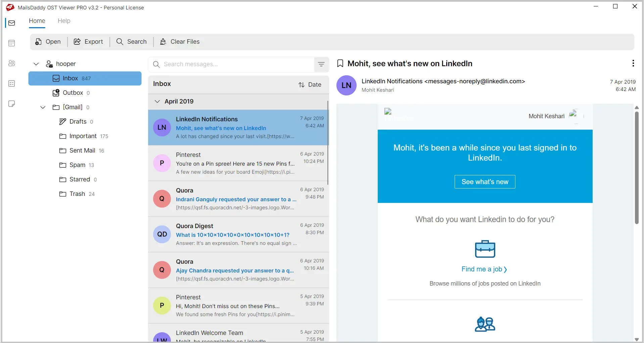Click the MailsDaddy app logo icon
Image resolution: width=644 pixels, height=343 pixels.
click(x=10, y=7)
